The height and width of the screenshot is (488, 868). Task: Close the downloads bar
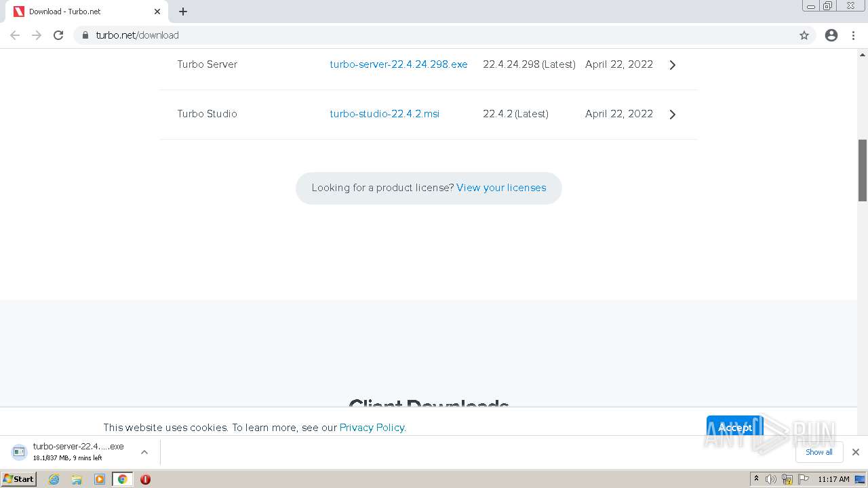(856, 452)
